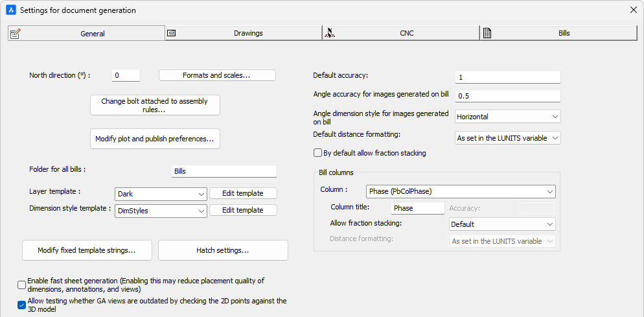Image resolution: width=644 pixels, height=317 pixels.
Task: Uncheck the GA views outdated testing option
Action: (22, 305)
